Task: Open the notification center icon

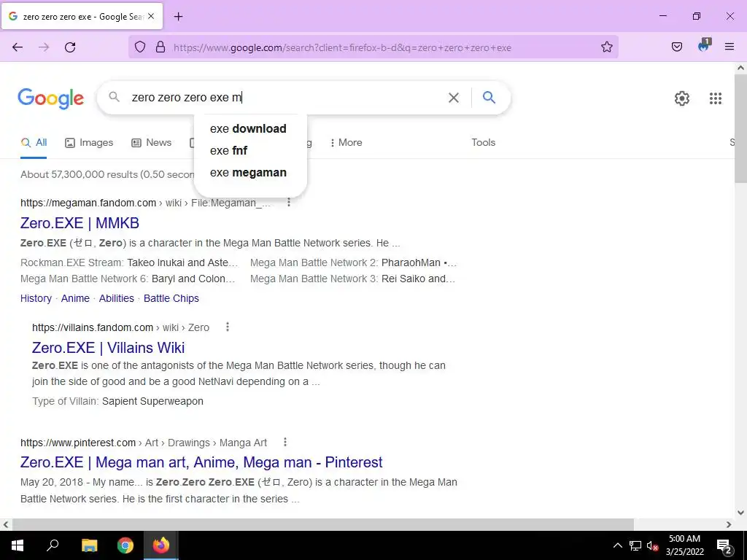Action: pos(724,547)
